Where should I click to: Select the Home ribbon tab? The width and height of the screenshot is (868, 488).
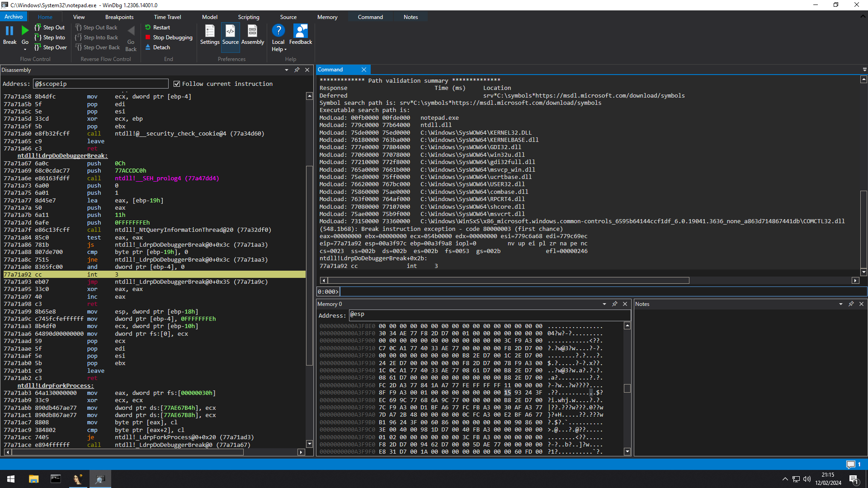pos(45,17)
